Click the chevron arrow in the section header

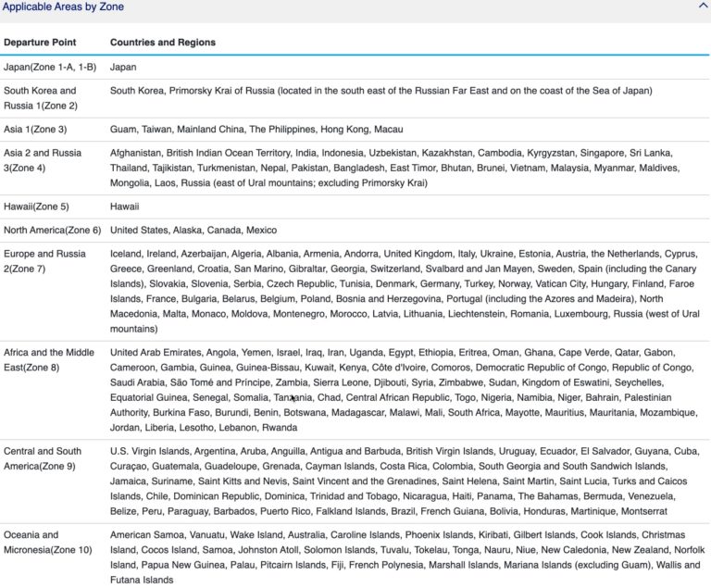point(703,6)
